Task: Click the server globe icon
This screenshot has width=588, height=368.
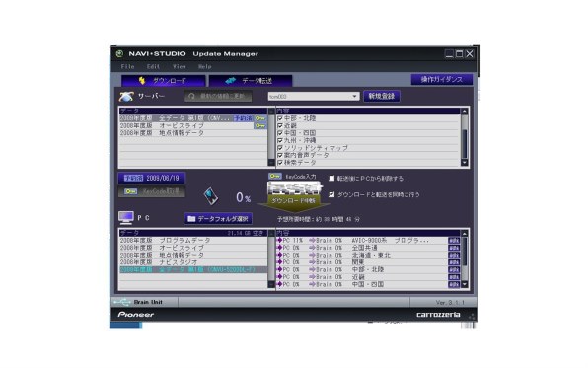Action: pyautogui.click(x=126, y=97)
